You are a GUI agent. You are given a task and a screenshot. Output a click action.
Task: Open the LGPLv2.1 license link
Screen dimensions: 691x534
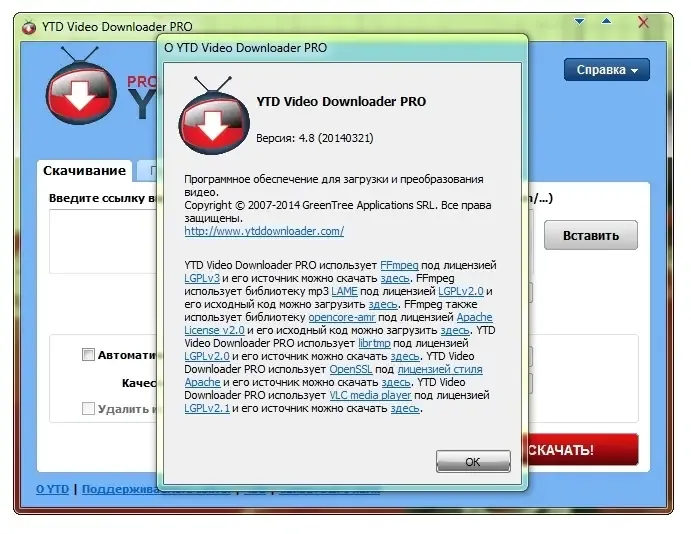(207, 408)
